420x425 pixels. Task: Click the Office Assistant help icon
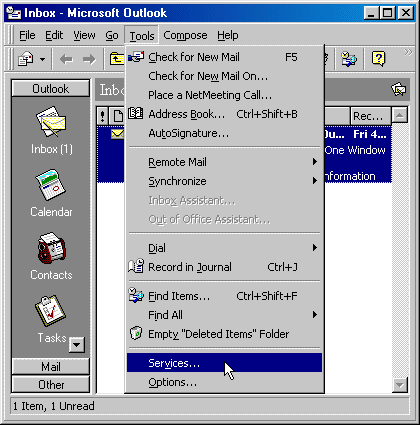click(x=378, y=59)
